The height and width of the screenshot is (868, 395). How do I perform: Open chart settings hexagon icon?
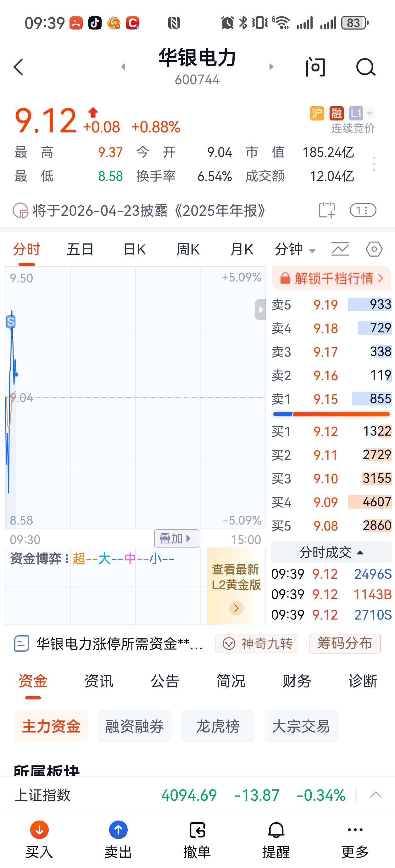pyautogui.click(x=374, y=249)
